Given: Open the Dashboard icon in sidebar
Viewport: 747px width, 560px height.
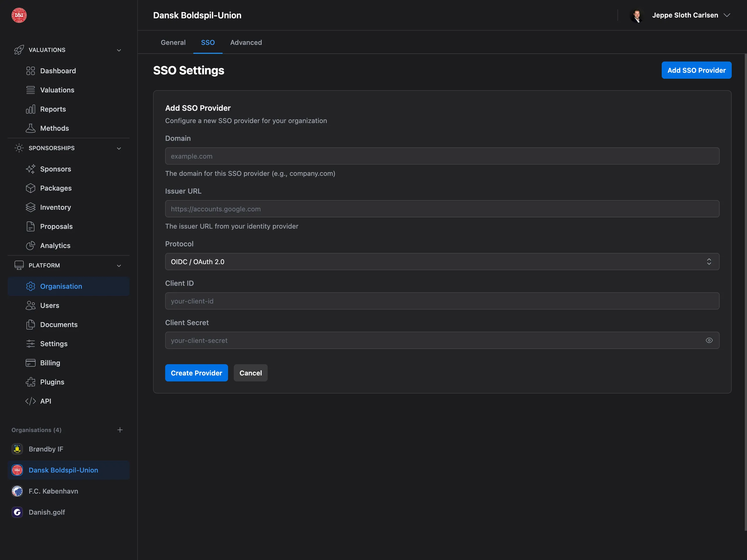Looking at the screenshot, I should tap(30, 71).
